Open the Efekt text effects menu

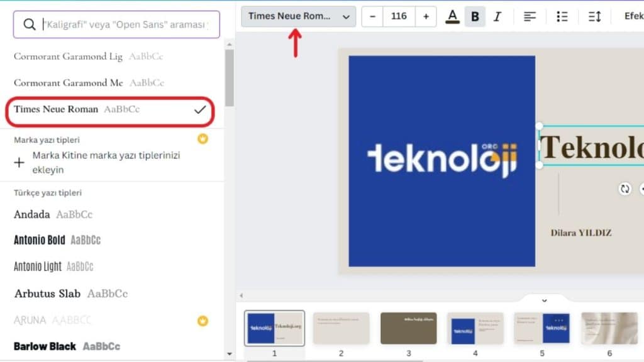pyautogui.click(x=634, y=16)
